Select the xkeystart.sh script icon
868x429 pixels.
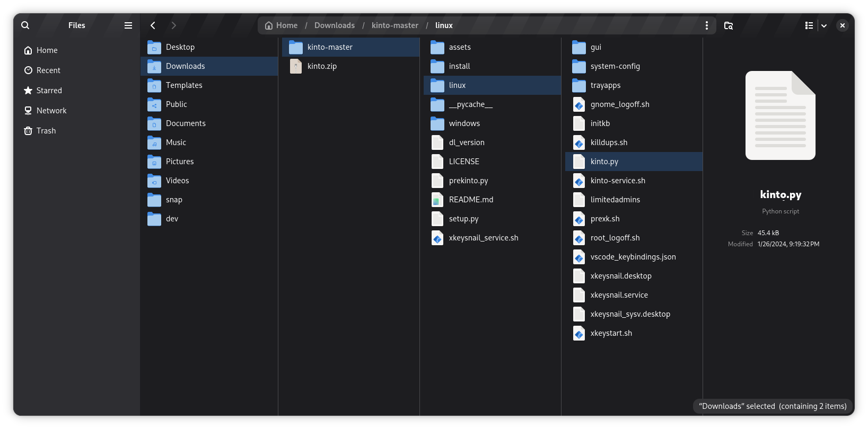(579, 333)
